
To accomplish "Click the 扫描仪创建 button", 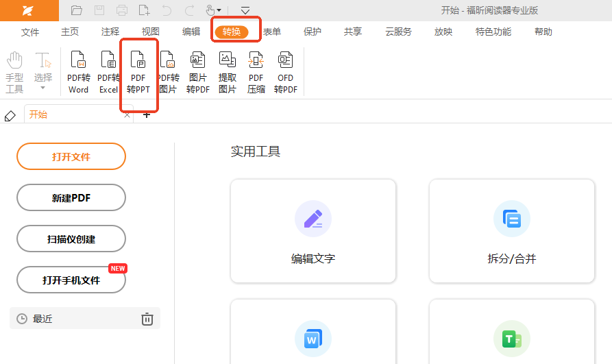I will pyautogui.click(x=71, y=239).
